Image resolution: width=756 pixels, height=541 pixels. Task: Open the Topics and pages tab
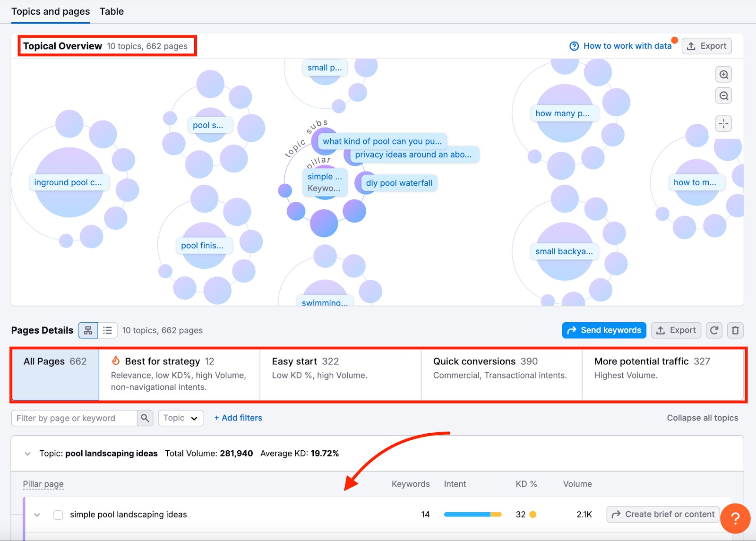click(x=51, y=11)
